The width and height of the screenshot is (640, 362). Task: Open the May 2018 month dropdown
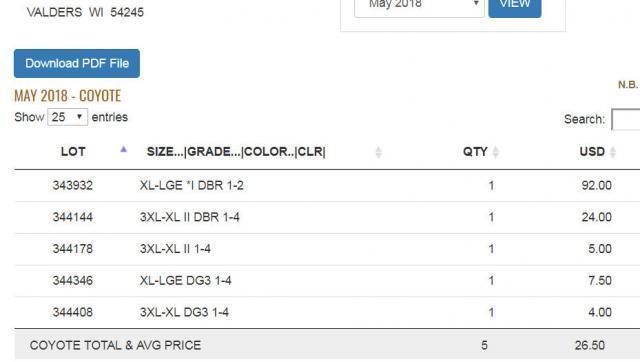tap(419, 6)
